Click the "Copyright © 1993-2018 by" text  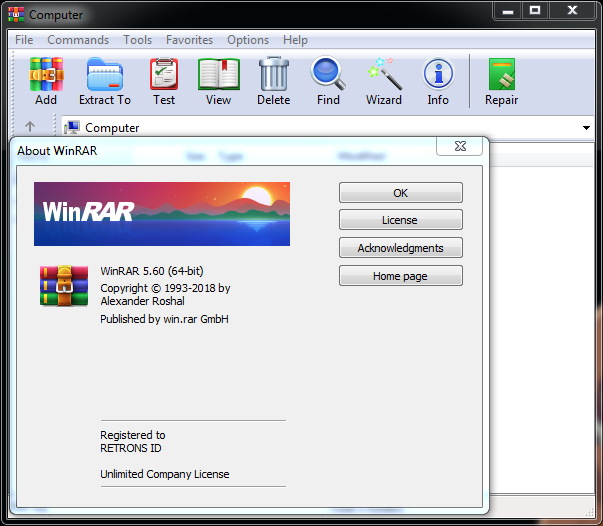165,288
